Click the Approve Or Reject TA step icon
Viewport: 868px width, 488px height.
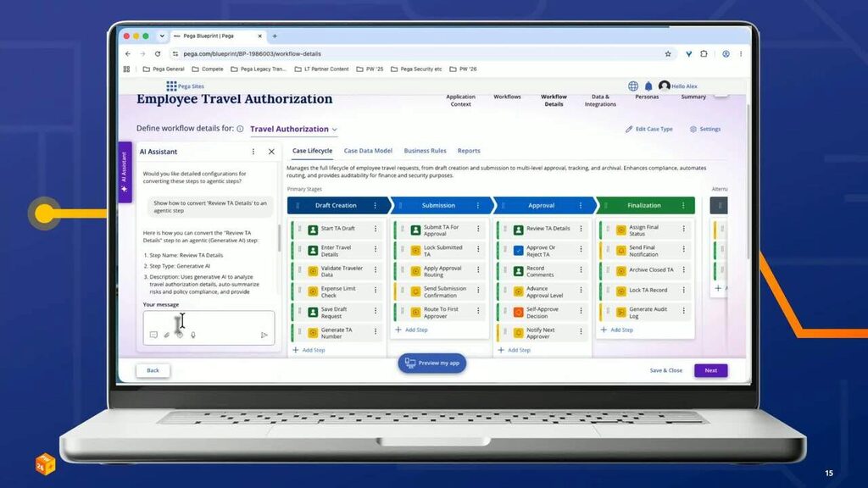[519, 251]
